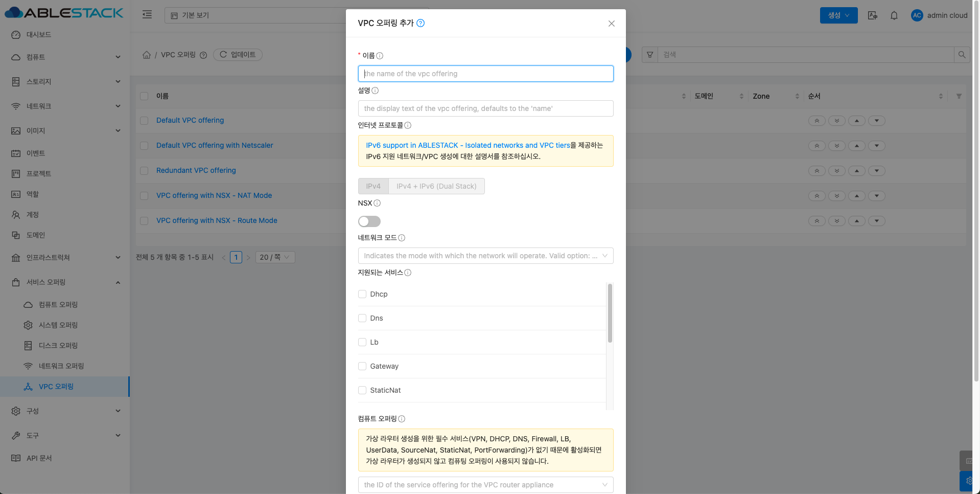Screen dimensions: 980x494
Task: Click the info icon next to 설명
Action: point(375,91)
